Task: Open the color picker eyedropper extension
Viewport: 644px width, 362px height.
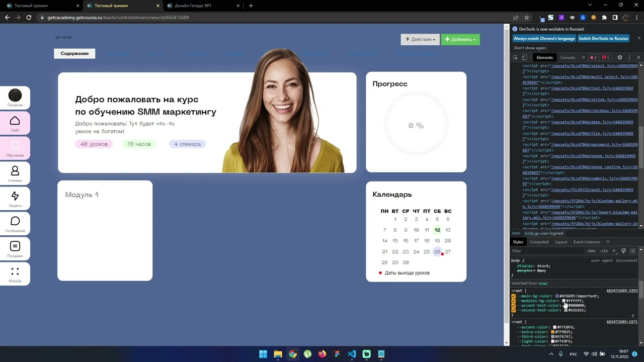Action: (x=541, y=18)
